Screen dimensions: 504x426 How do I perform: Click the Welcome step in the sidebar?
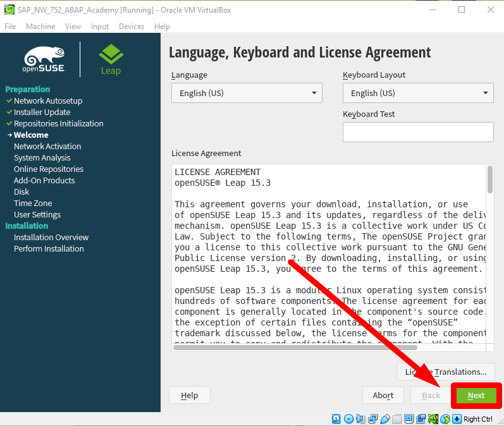click(x=31, y=135)
